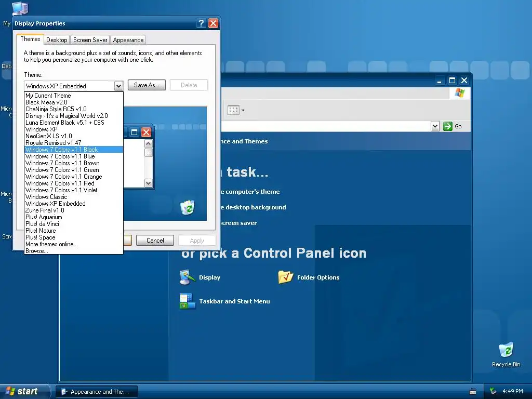Click the green Go arrow icon
532x399 pixels.
pos(447,126)
